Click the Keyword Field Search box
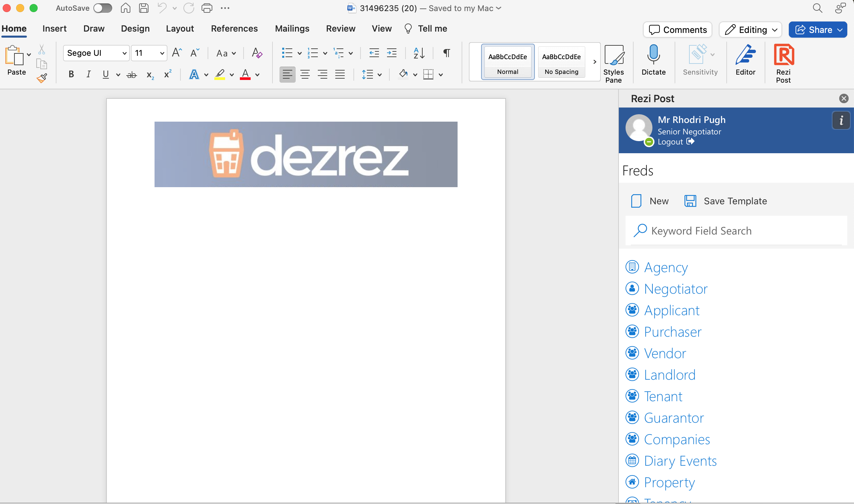This screenshot has height=504, width=854. pos(736,230)
